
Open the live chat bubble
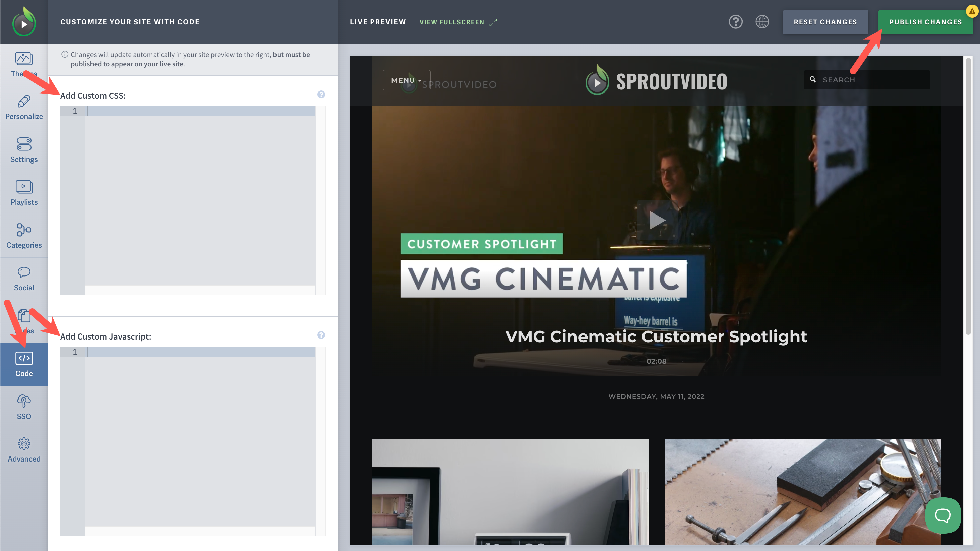[943, 515]
